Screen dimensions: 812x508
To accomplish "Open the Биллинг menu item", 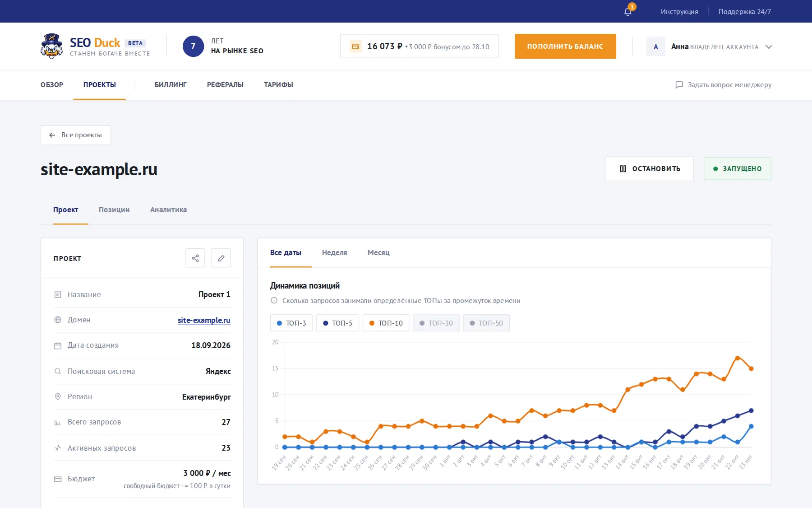I will pyautogui.click(x=171, y=85).
